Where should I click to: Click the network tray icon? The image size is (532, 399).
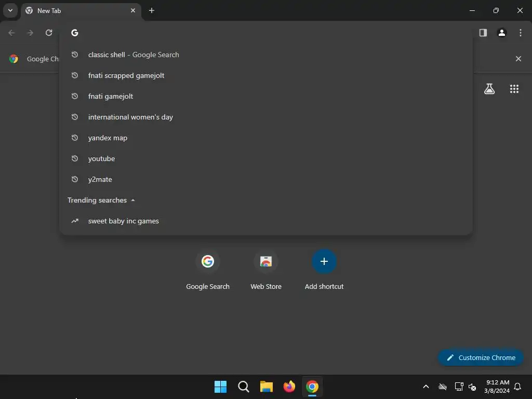(459, 387)
